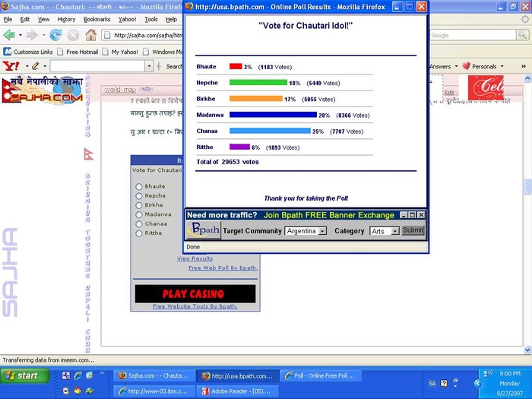Open the Windows Start button
This screenshot has height=399, width=532.
[25, 375]
